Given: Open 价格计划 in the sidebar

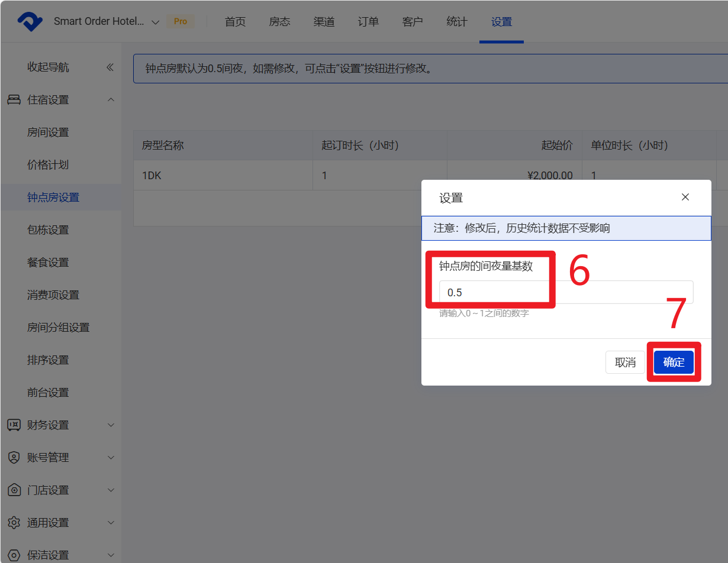Looking at the screenshot, I should (x=48, y=165).
